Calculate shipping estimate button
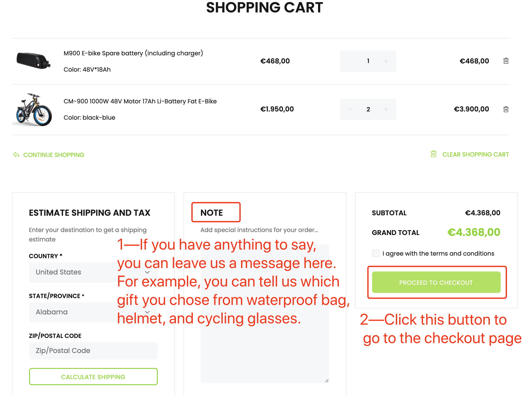 (x=93, y=377)
